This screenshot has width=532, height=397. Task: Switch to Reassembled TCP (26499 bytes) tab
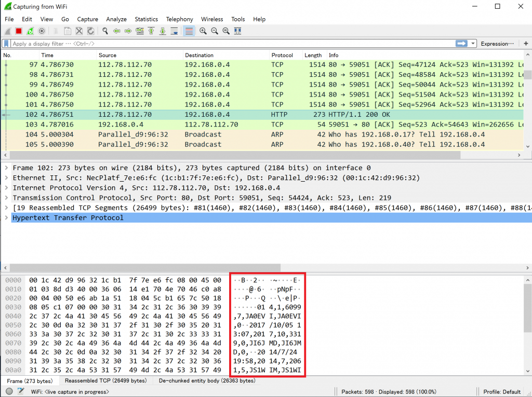pos(106,381)
